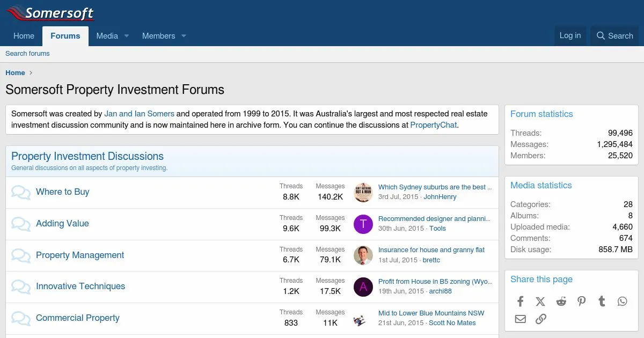Open the PropertyChat link

click(x=434, y=125)
